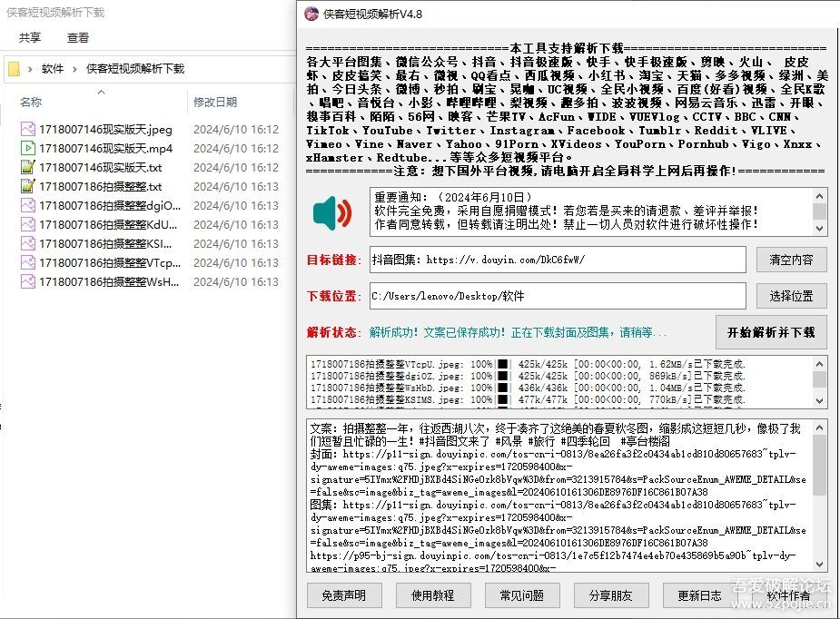
Task: Click the image icon of 1718007146现实版天.jpeg
Action: [28, 129]
